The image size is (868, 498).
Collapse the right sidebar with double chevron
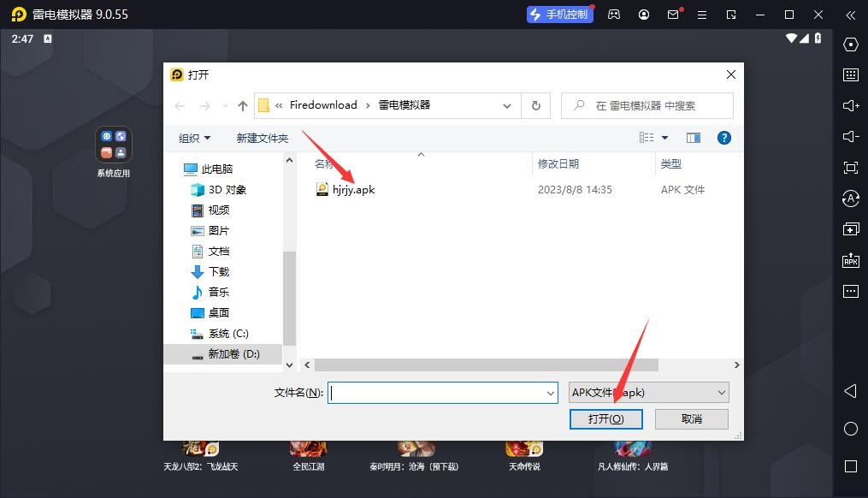(851, 15)
